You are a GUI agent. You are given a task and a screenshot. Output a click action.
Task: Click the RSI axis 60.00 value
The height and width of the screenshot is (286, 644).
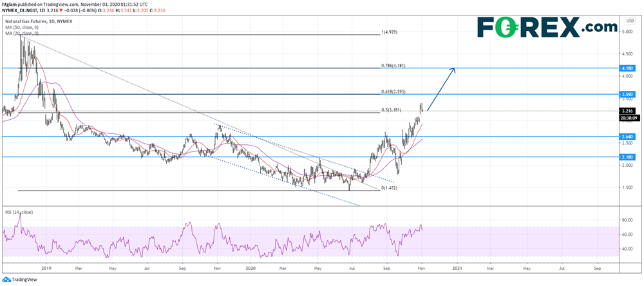627,234
